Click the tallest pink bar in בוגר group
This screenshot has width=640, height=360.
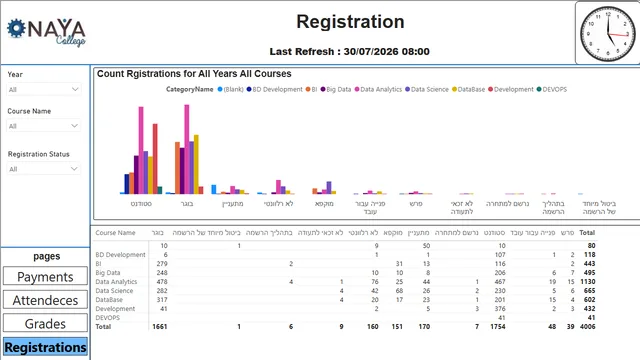(187, 149)
